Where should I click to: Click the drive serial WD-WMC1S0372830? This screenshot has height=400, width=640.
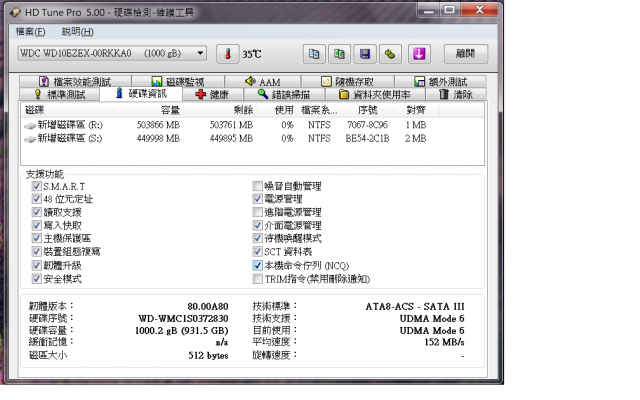[183, 318]
